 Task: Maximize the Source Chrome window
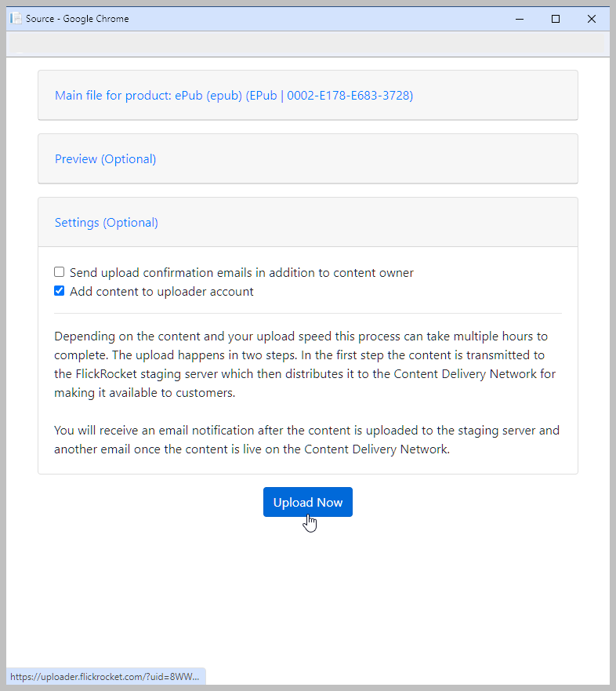(556, 19)
